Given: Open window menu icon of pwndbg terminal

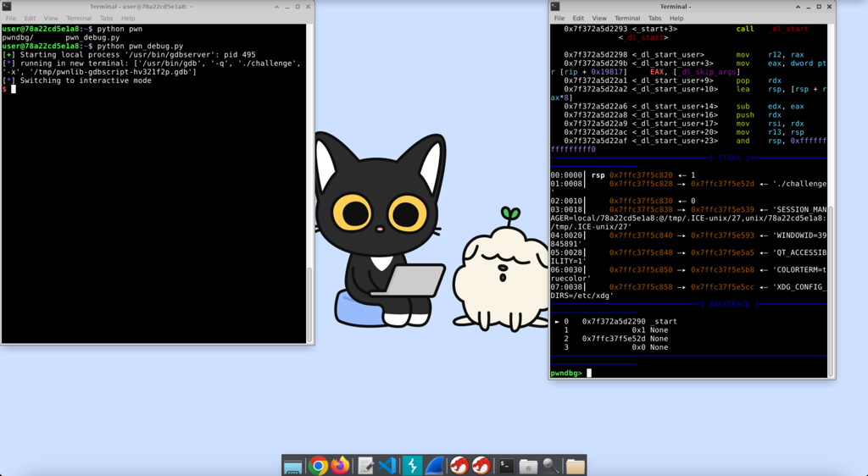Looking at the screenshot, I should (555, 7).
